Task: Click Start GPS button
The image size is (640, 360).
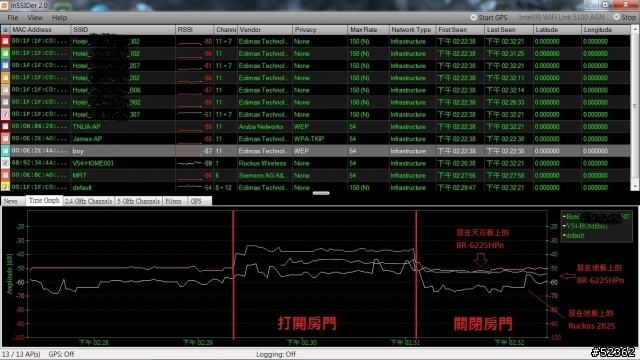Action: (489, 18)
